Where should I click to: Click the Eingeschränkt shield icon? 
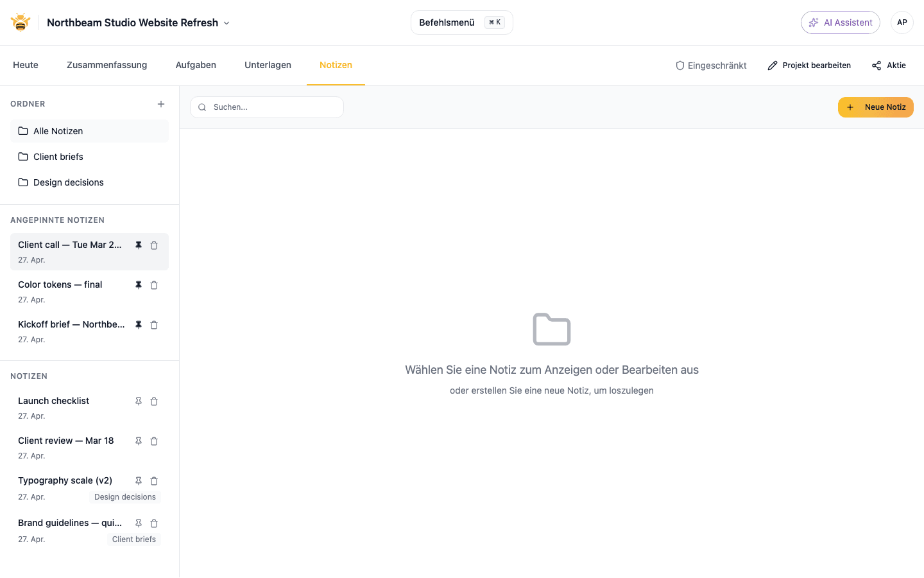[x=679, y=65]
